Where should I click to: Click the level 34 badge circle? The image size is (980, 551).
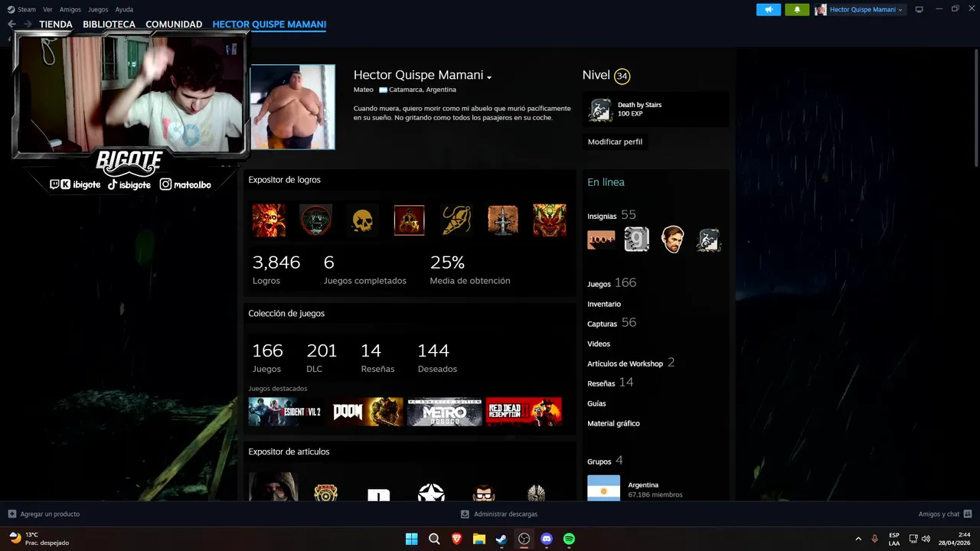[x=622, y=76]
